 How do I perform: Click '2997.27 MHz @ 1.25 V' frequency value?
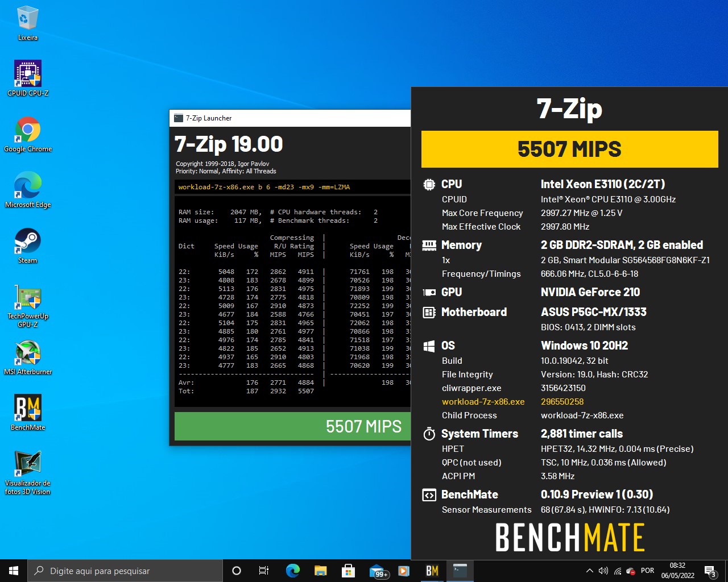point(582,213)
